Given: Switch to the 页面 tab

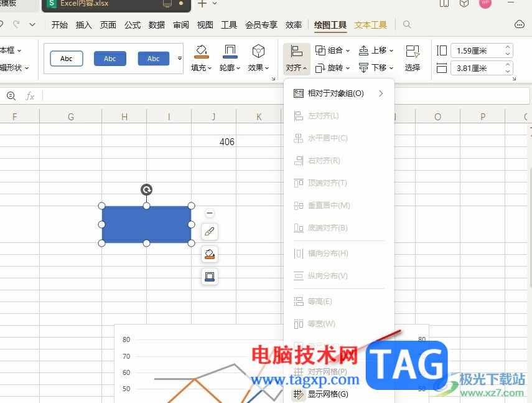Looking at the screenshot, I should click(x=108, y=25).
